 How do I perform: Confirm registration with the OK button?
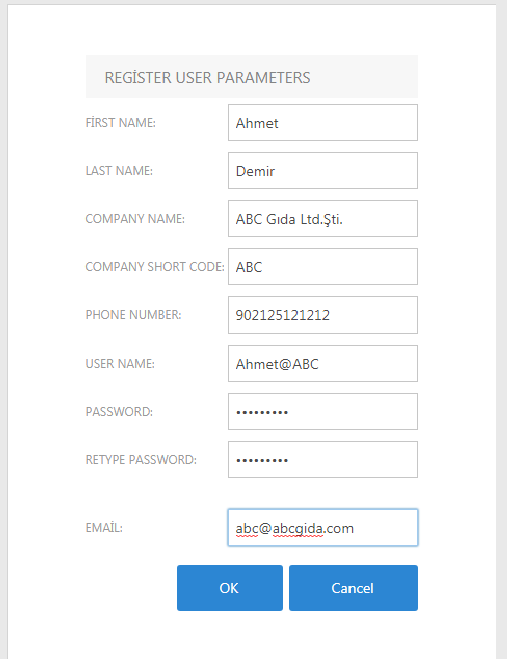tap(230, 588)
